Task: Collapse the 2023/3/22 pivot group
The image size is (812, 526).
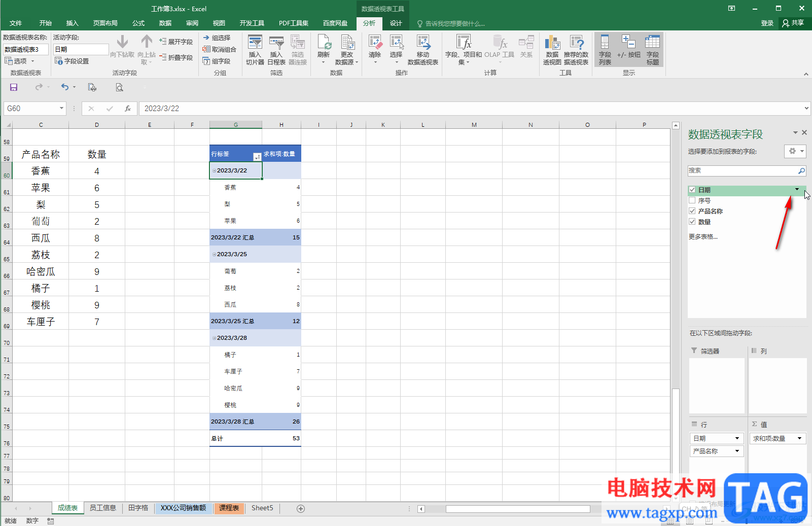Action: (214, 170)
